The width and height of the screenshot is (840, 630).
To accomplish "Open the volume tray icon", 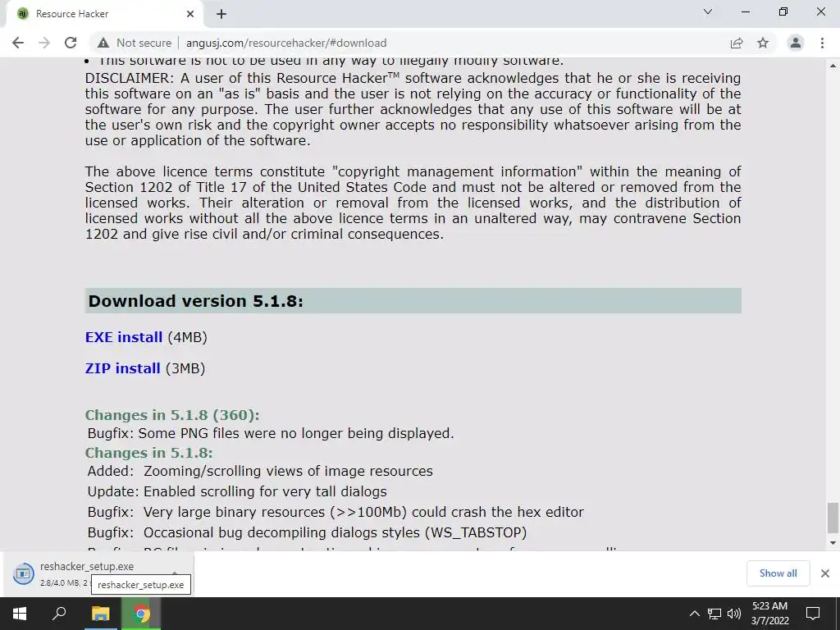I will point(734,614).
